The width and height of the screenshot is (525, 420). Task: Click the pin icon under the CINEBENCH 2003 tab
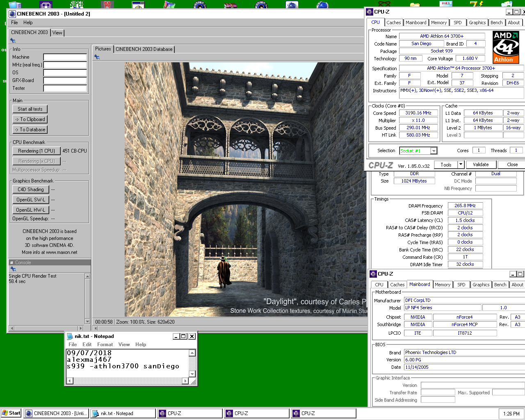coord(13,41)
